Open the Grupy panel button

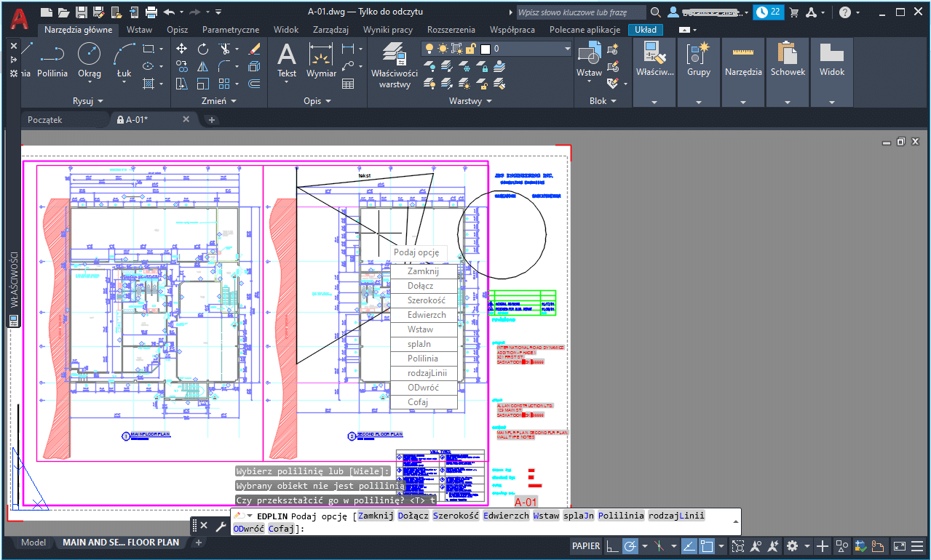tap(698, 72)
